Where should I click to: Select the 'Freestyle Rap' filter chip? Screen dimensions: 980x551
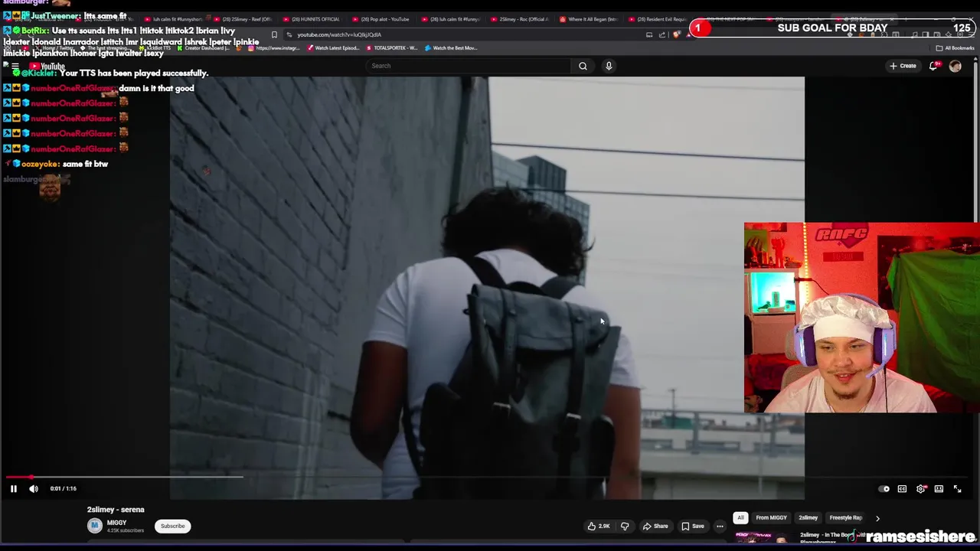[x=845, y=517]
